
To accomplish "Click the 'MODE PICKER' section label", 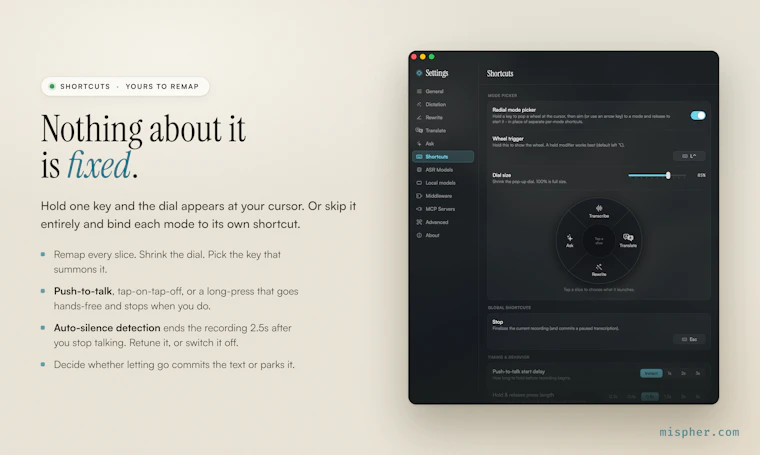I will [x=502, y=95].
